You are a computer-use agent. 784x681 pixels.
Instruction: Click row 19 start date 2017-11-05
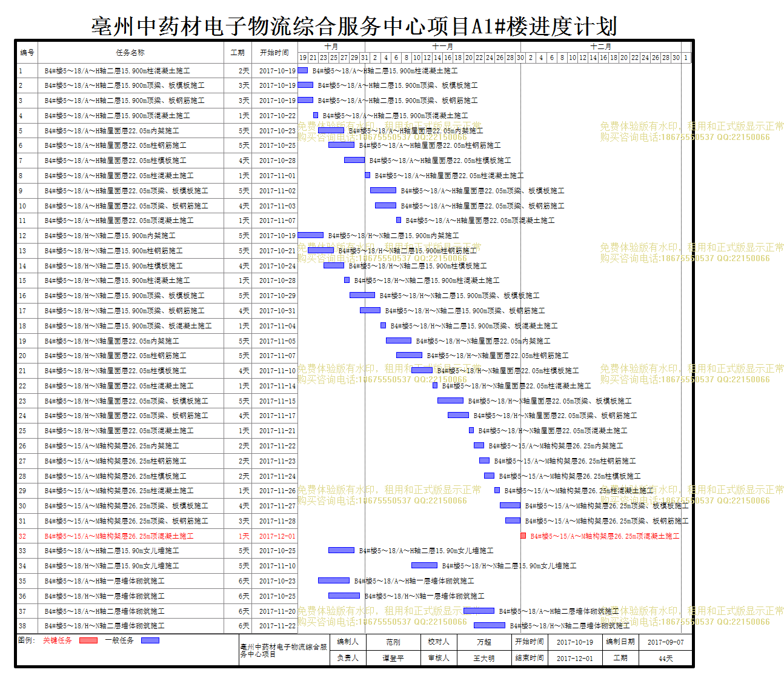[277, 341]
